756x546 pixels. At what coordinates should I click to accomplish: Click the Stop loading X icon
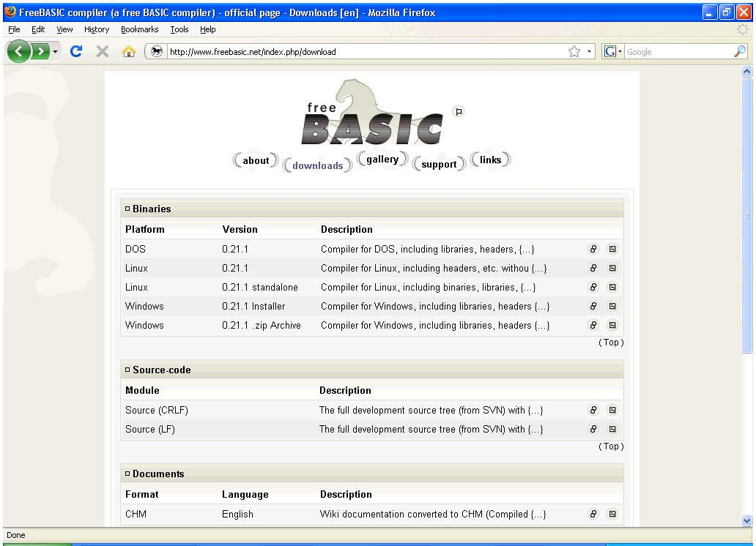pyautogui.click(x=103, y=51)
